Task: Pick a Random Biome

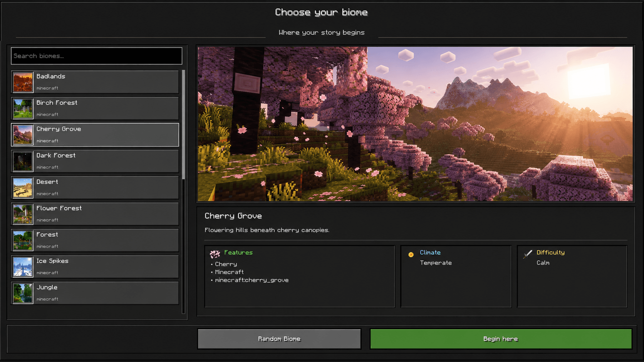Action: point(279,339)
